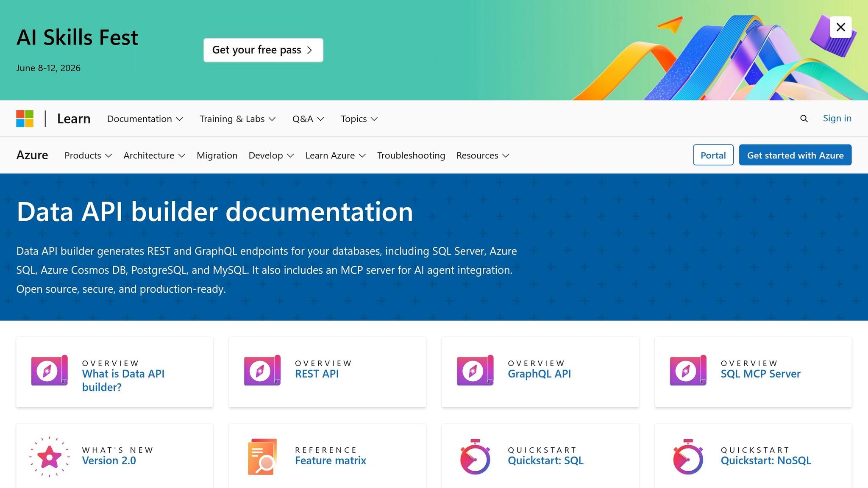This screenshot has height=488, width=868.
Task: Click the Microsoft logo icon
Action: pos(25,119)
